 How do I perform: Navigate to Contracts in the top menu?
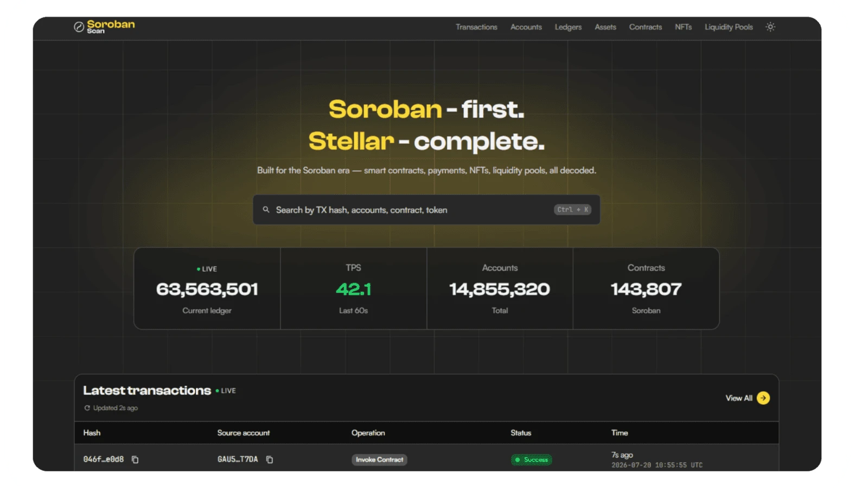click(646, 27)
